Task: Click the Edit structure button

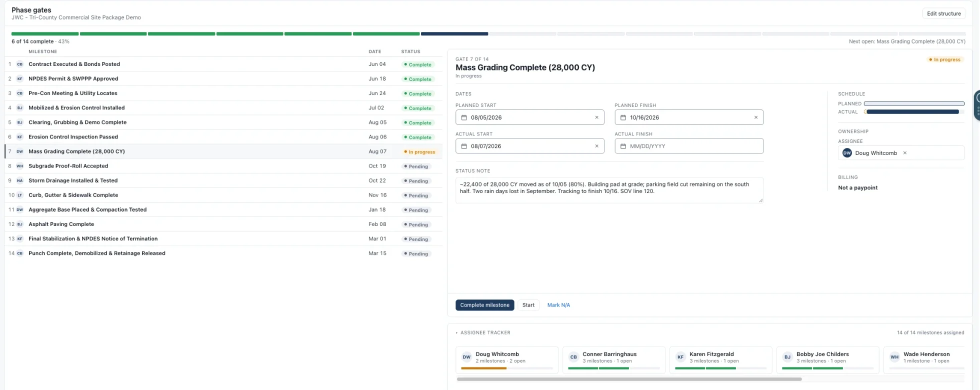Action: tap(943, 13)
